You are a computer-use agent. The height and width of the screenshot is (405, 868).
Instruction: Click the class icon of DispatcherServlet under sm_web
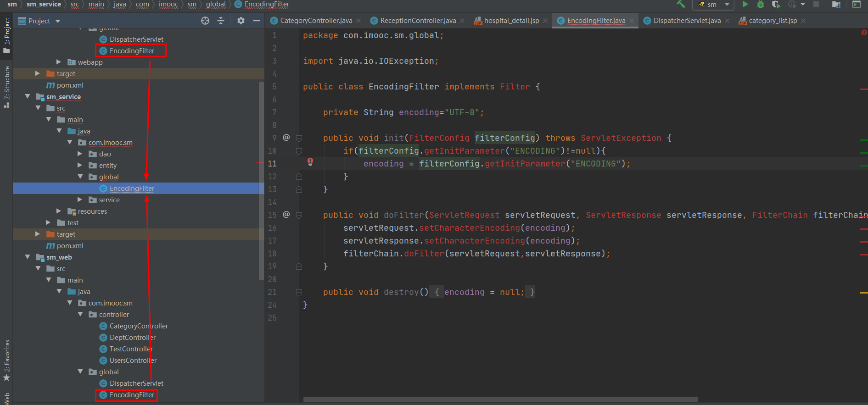coord(103,383)
